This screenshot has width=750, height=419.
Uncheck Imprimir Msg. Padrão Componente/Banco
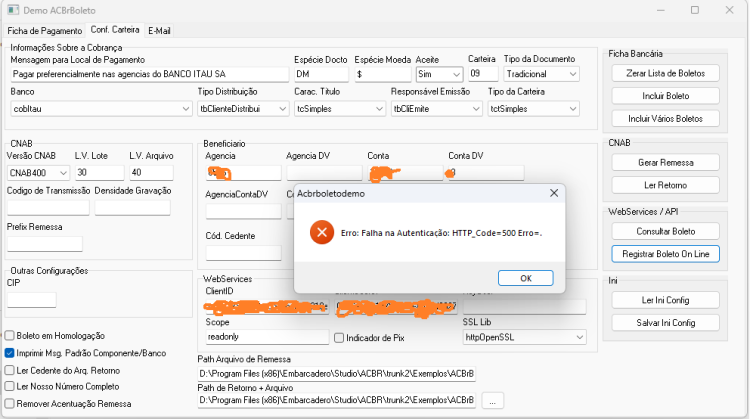point(10,353)
